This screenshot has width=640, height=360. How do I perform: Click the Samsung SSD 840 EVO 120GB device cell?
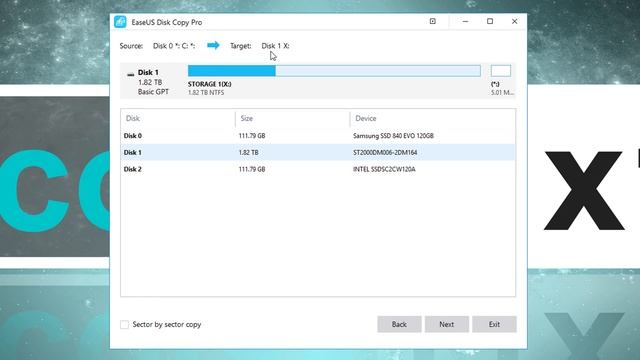pos(393,136)
